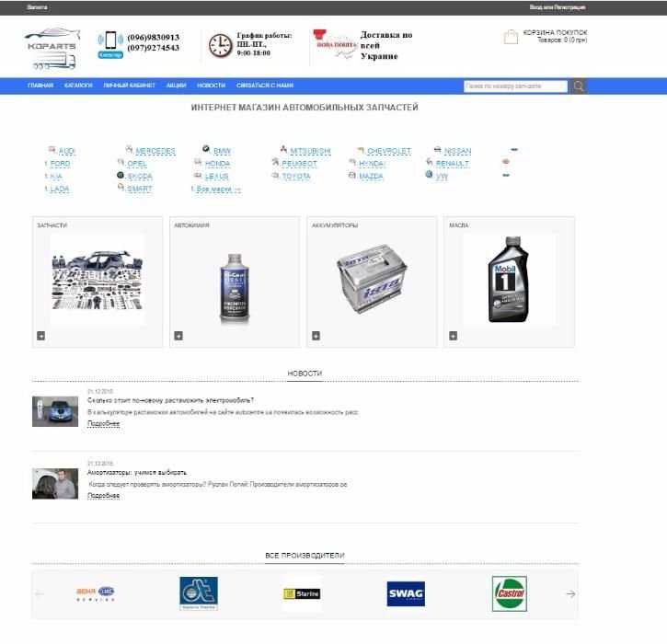The image size is (667, 644).
Task: Open the Hi-Gear auto chemistry bottle image
Action: click(235, 289)
